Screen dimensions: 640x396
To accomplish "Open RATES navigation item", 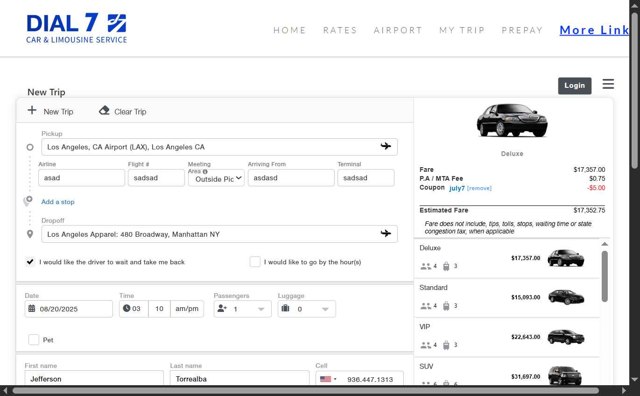I will [340, 30].
